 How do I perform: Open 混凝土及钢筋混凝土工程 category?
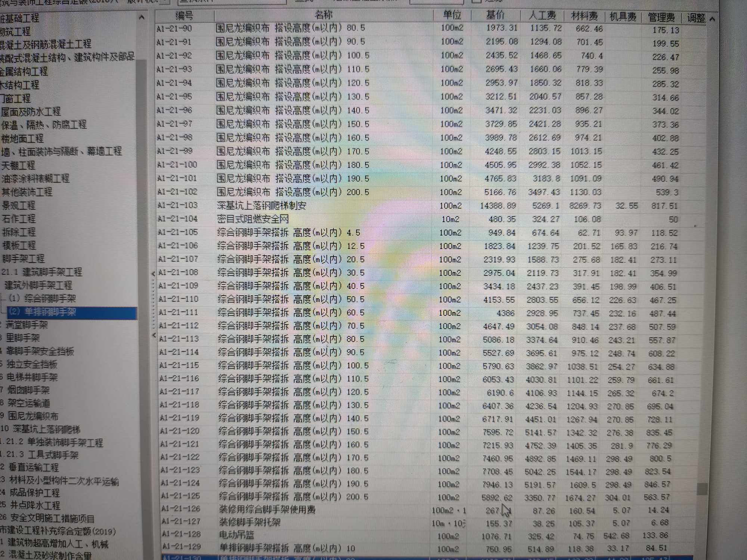pos(46,44)
